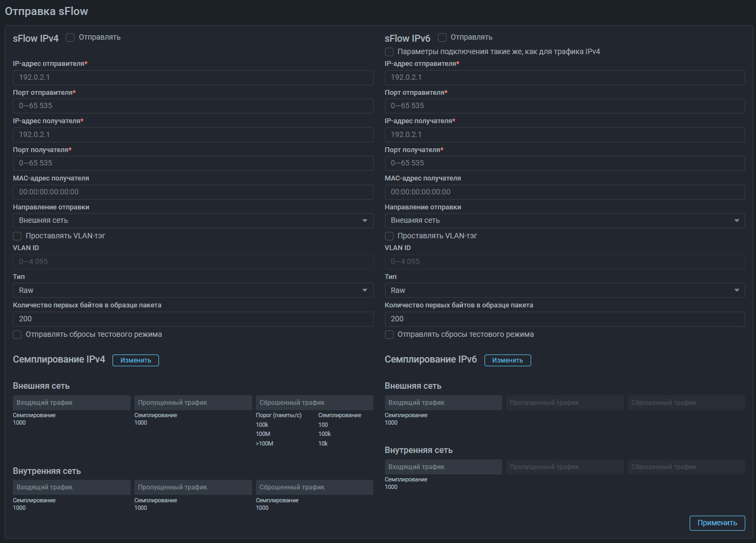Click 'Изменить' next to Семплирование IPv4

tap(135, 360)
